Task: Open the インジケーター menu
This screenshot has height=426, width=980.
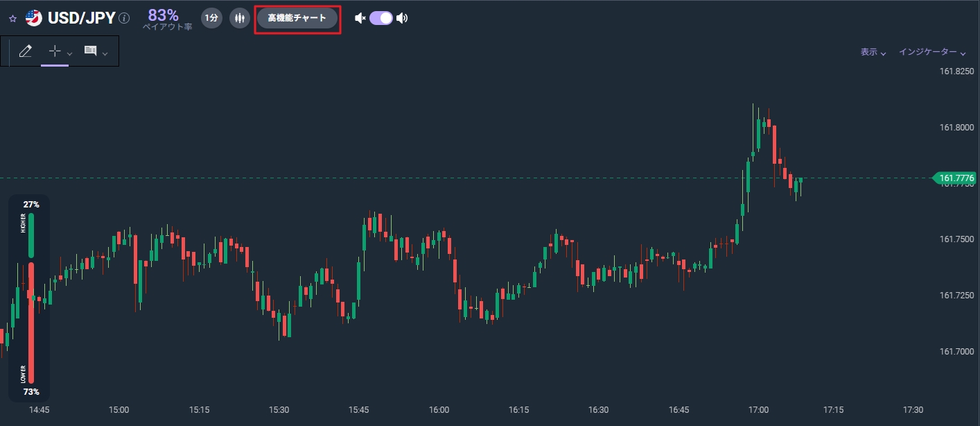Action: (x=932, y=52)
